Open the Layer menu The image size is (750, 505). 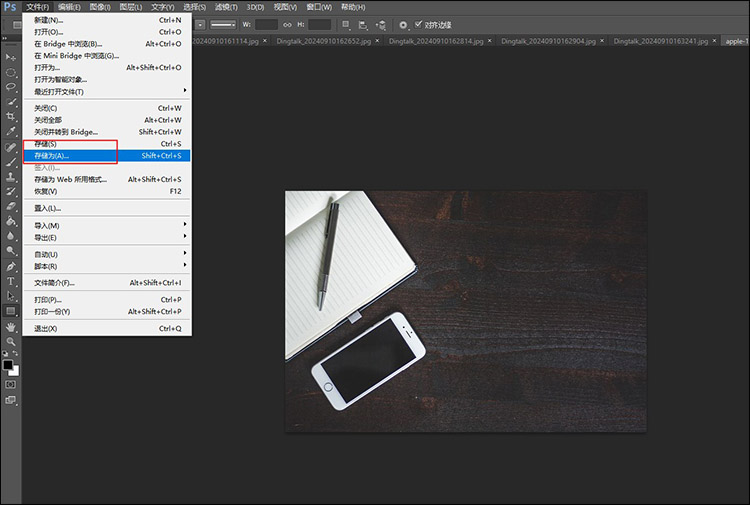click(131, 7)
